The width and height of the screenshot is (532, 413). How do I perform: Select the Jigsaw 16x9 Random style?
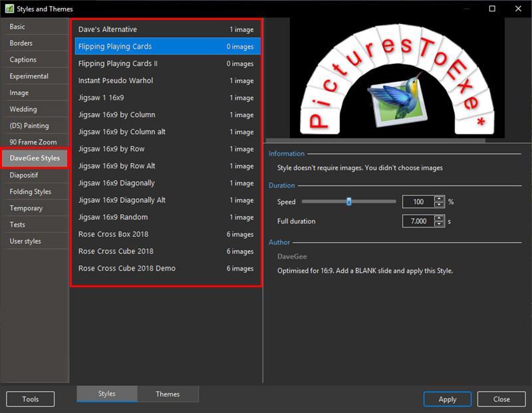[168, 217]
